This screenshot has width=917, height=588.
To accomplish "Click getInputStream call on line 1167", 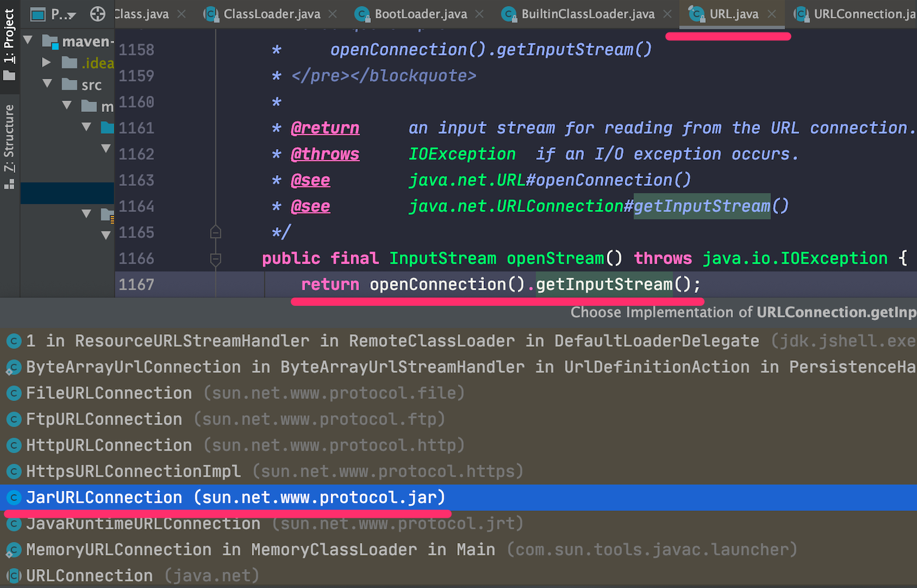I will coord(604,285).
